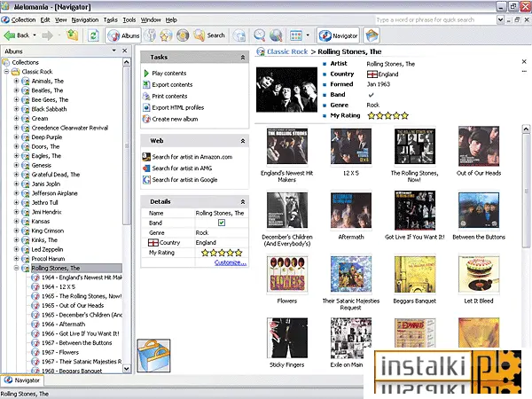Select the Navigator tab at the bottom
Viewport: 532px width, 399px height.
tap(22, 380)
